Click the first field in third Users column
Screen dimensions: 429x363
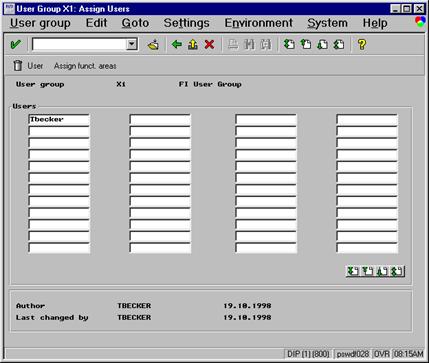266,120
